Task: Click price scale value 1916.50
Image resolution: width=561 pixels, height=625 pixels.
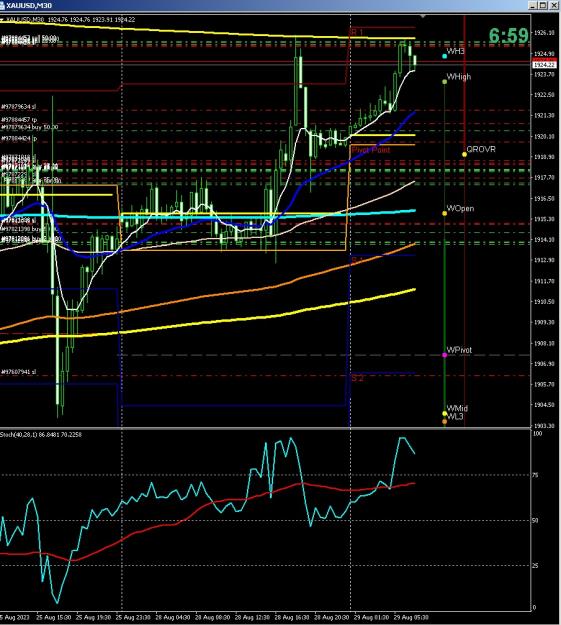Action: point(544,198)
